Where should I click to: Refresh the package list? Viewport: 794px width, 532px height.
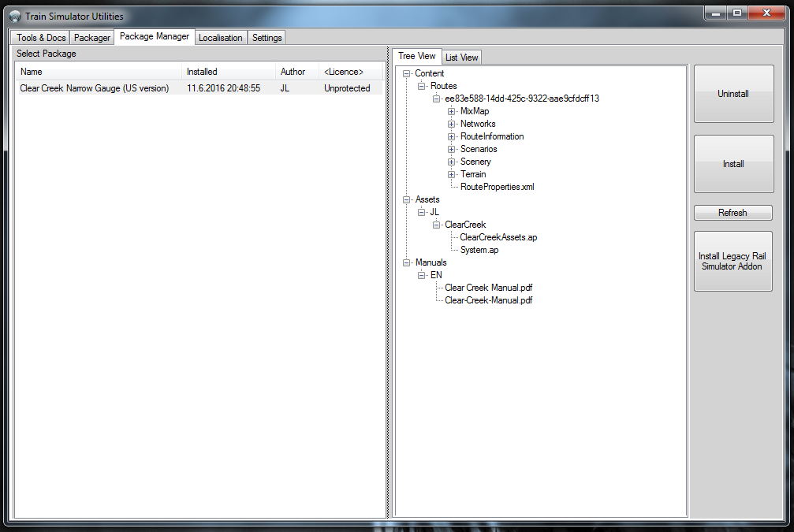(x=732, y=213)
